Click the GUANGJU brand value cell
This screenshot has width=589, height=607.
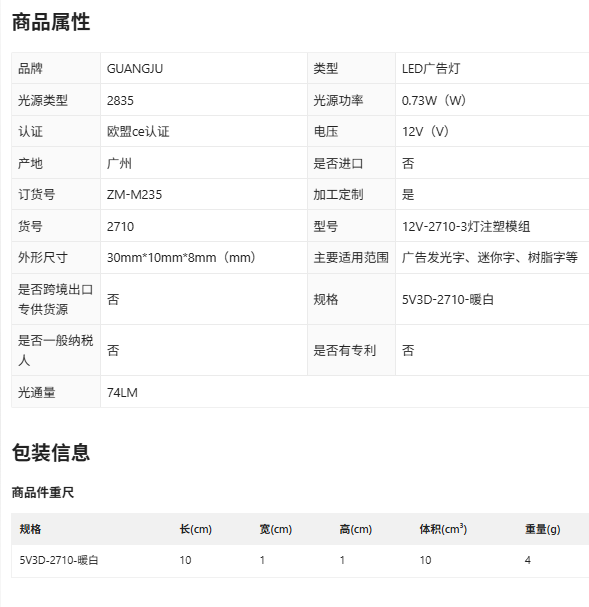click(x=204, y=69)
